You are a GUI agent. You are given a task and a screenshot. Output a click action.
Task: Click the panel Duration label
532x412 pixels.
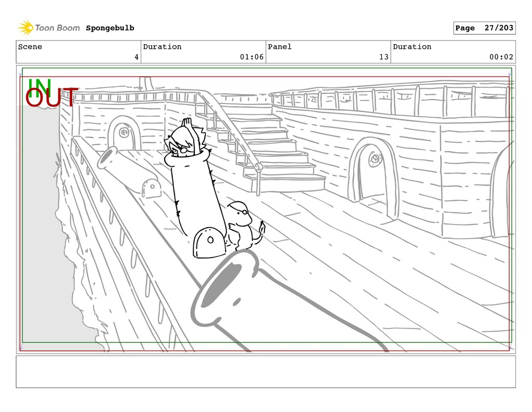[x=412, y=47]
